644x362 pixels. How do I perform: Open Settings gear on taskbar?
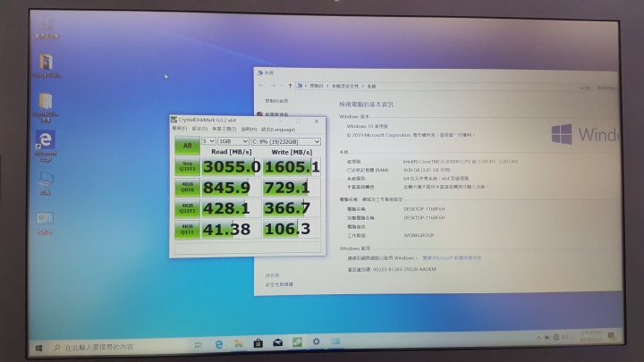point(316,341)
